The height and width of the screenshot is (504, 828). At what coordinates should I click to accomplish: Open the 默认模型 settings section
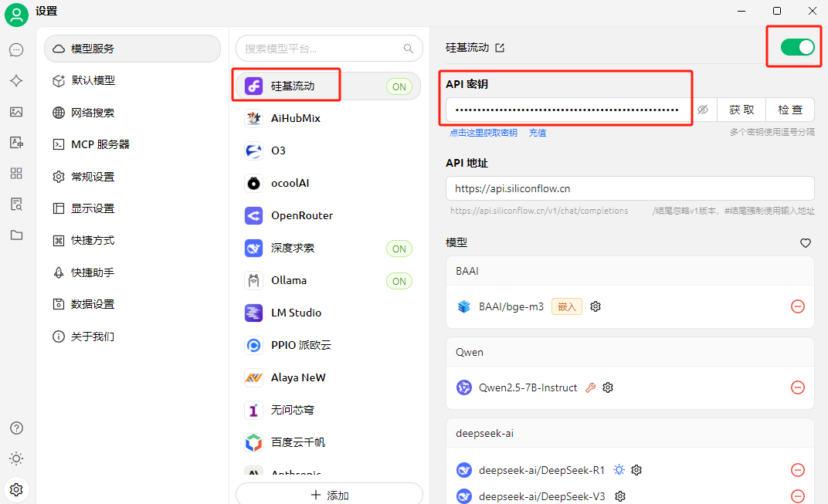click(133, 81)
